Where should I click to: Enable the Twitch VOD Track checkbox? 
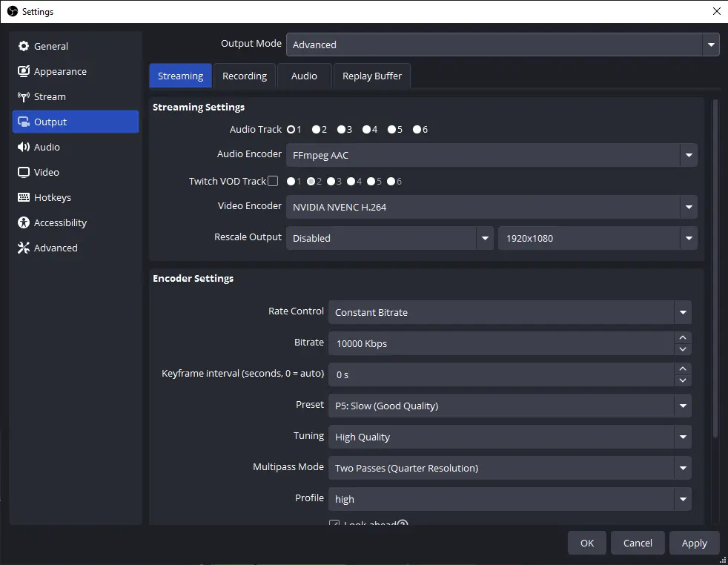pos(273,181)
